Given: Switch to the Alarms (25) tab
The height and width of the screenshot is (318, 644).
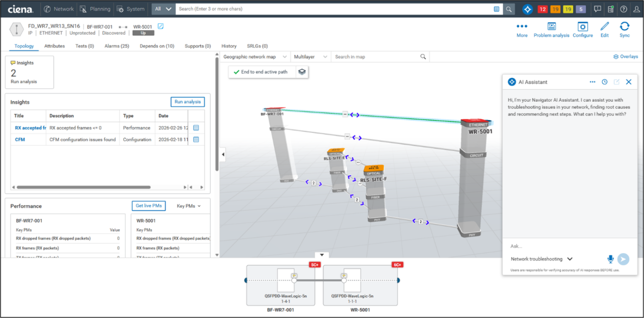Looking at the screenshot, I should point(116,46).
